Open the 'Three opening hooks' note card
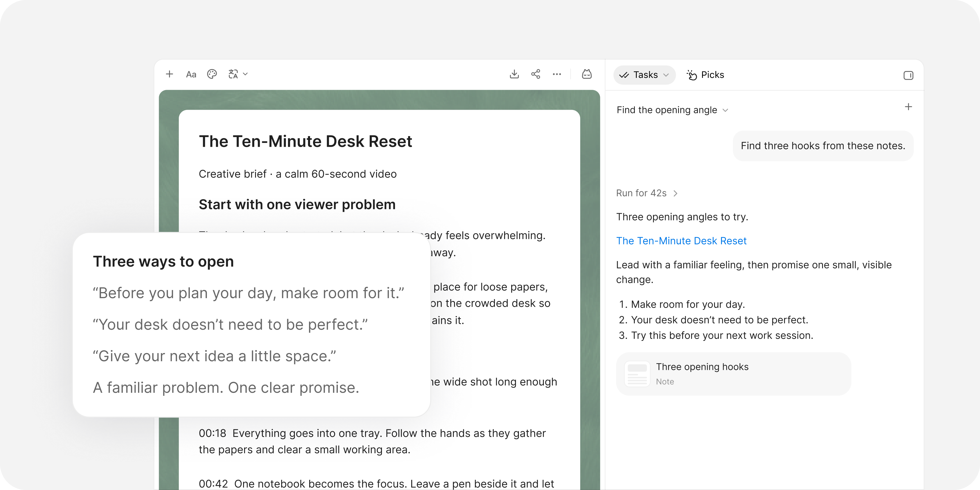 pyautogui.click(x=733, y=374)
